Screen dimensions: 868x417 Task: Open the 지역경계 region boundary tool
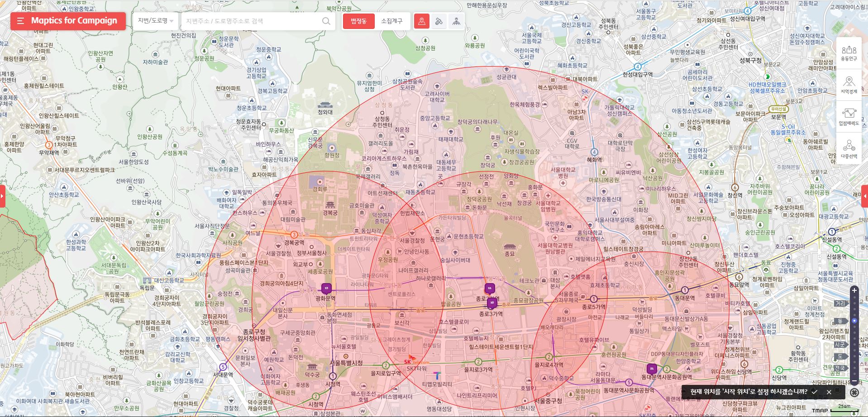click(x=849, y=85)
